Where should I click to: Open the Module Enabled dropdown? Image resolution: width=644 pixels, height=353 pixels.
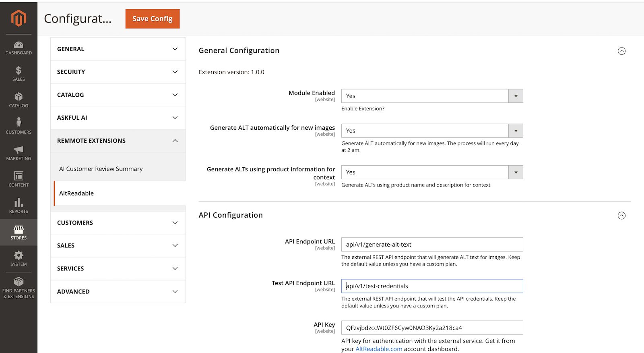[432, 96]
